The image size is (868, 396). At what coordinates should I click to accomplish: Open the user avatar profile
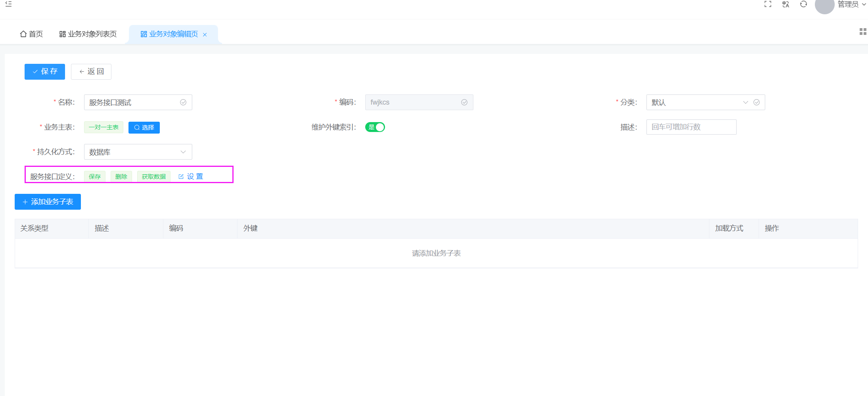click(x=824, y=5)
